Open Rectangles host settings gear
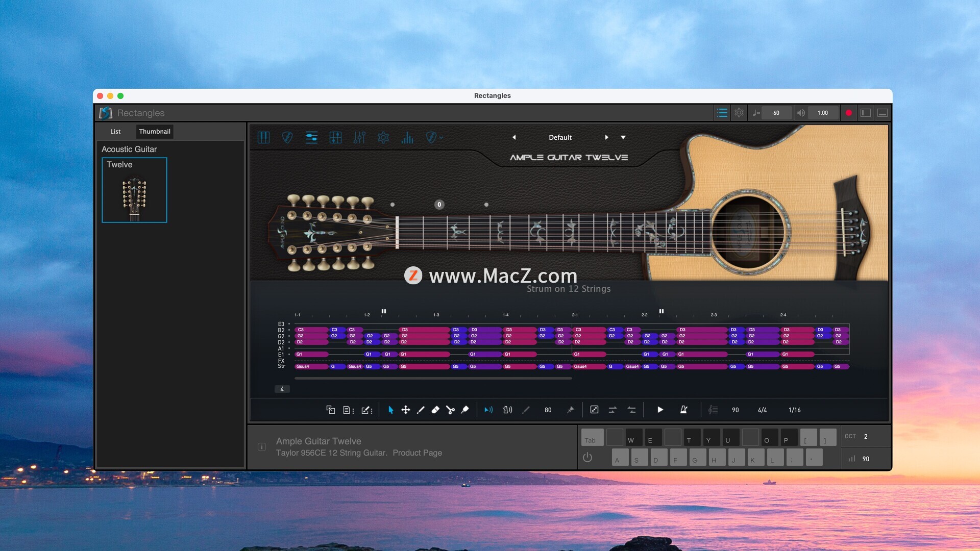The image size is (980, 551). pyautogui.click(x=739, y=113)
